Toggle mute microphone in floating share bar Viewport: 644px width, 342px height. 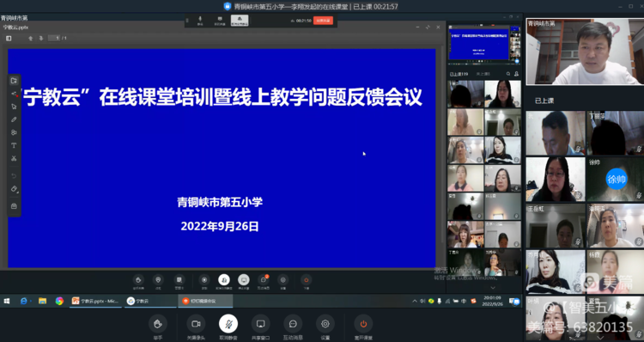point(200,21)
